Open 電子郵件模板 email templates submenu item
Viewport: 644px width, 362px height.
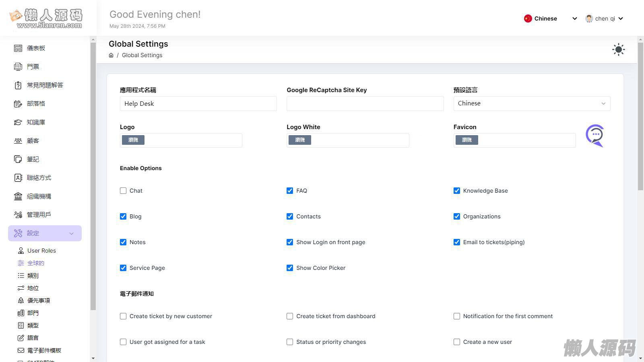point(44,350)
